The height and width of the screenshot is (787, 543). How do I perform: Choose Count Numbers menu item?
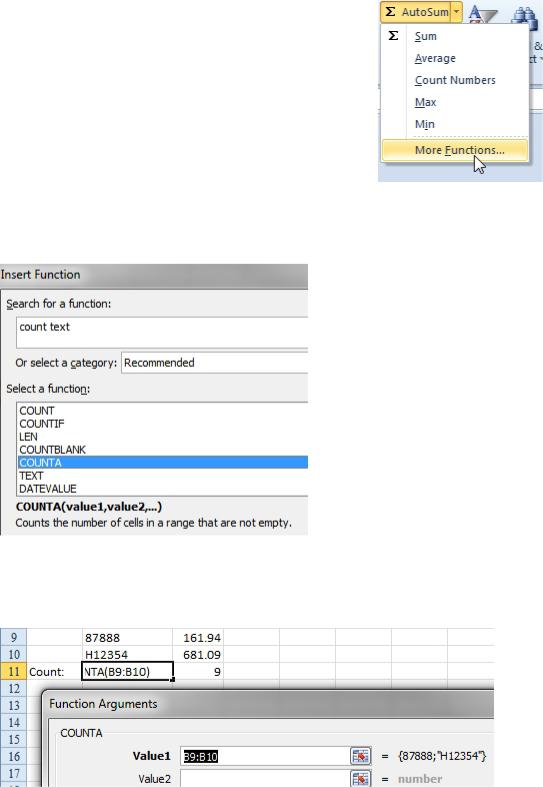(455, 80)
